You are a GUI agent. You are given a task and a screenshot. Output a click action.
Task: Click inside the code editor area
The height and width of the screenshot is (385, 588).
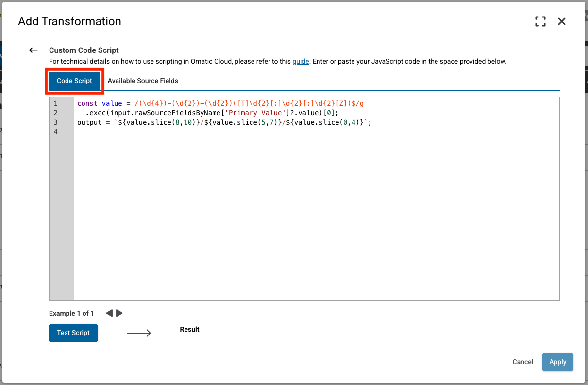pos(291,194)
